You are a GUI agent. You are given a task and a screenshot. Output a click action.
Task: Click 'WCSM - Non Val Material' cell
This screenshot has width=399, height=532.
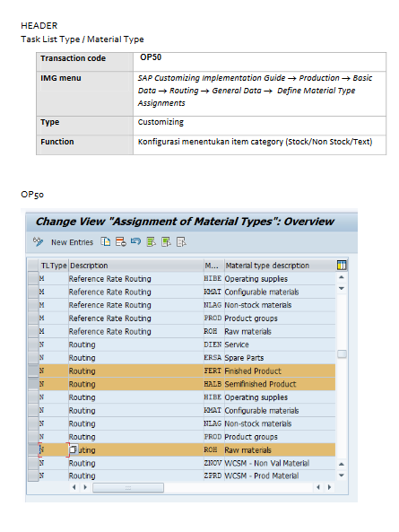280,463
